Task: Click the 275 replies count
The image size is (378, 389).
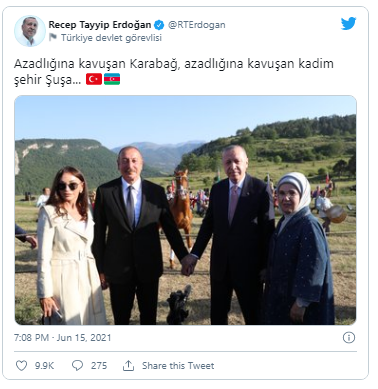Action: [x=99, y=366]
